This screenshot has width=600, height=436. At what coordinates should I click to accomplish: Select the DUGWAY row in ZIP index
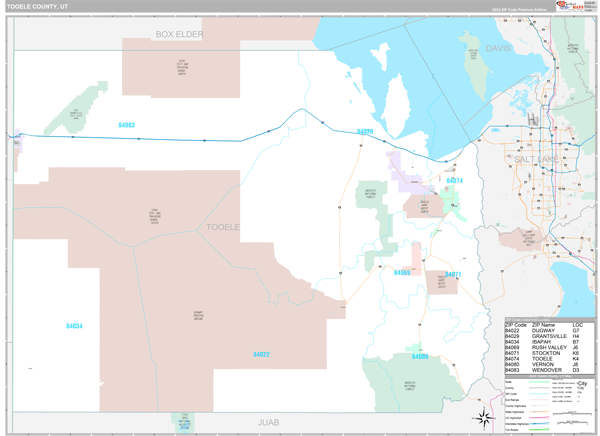(x=549, y=330)
